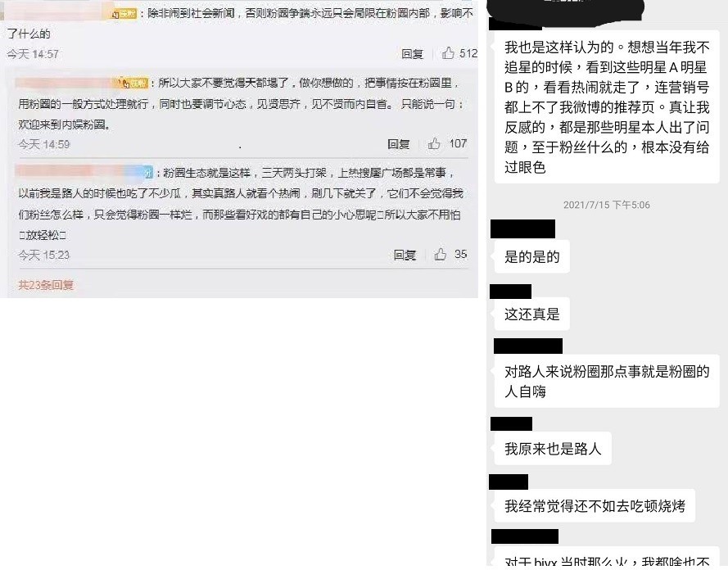Image resolution: width=728 pixels, height=570 pixels.
Task: Click the long message starting 我也是这样认为的
Action: 607,106
